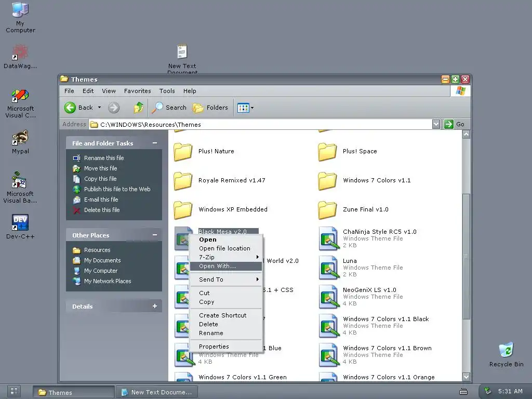
Task: Select the Mypal browser desktop icon
Action: 20,142
